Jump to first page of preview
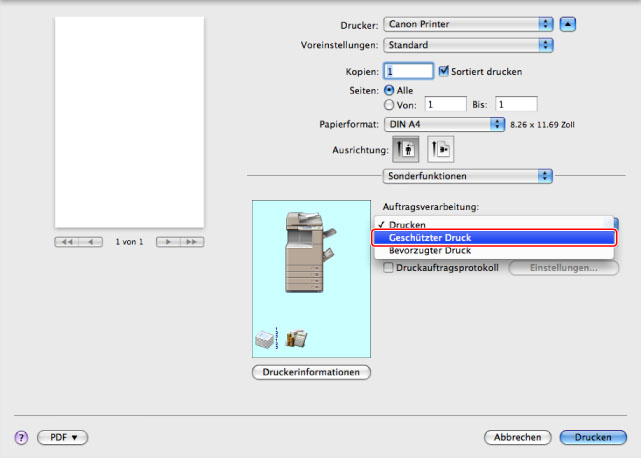 coord(67,242)
